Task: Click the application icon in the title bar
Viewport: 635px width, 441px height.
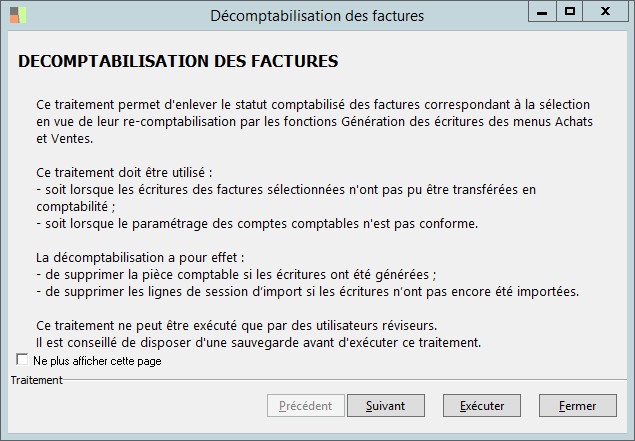Action: point(19,15)
